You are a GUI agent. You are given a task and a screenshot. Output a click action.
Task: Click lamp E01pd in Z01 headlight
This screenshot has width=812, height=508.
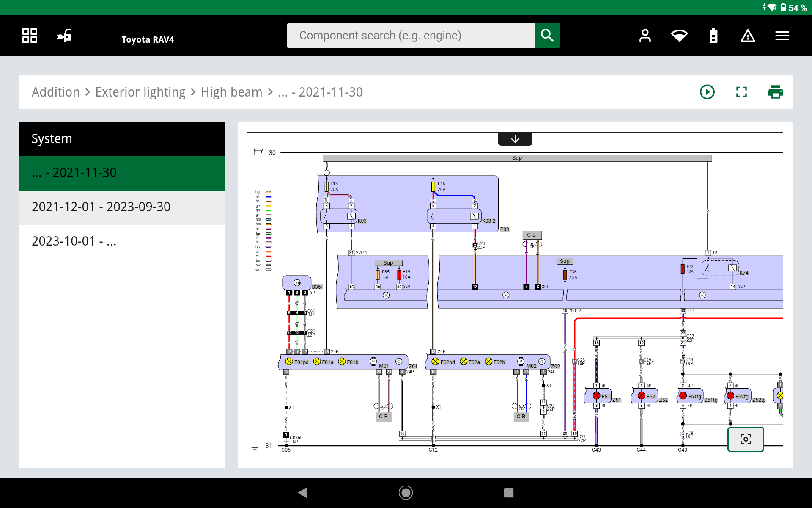tap(289, 362)
